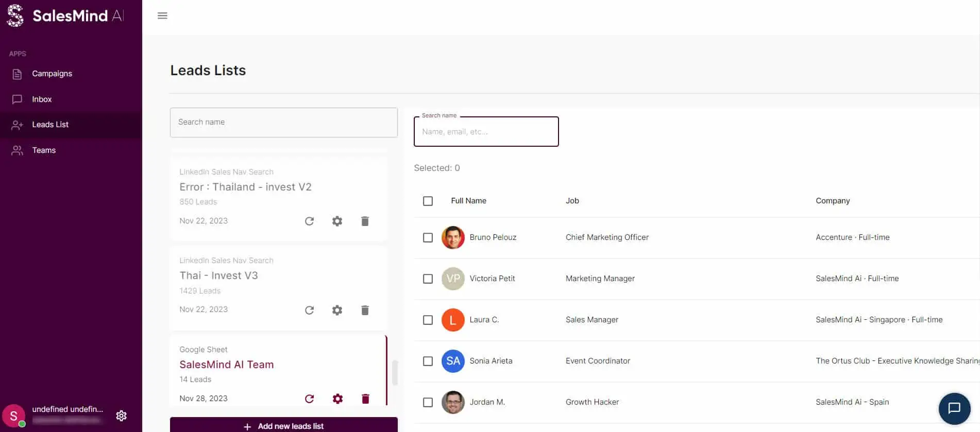The height and width of the screenshot is (432, 980).
Task: Select Laura C. row checkbox
Action: [x=428, y=320]
